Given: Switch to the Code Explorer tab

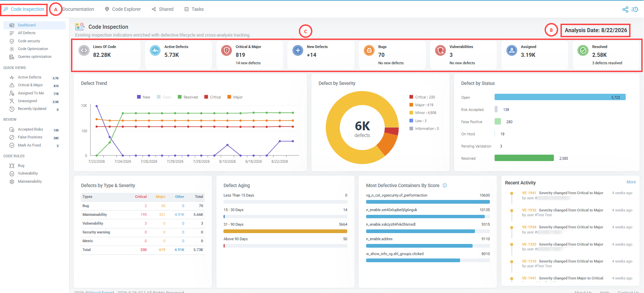Looking at the screenshot, I should point(123,9).
